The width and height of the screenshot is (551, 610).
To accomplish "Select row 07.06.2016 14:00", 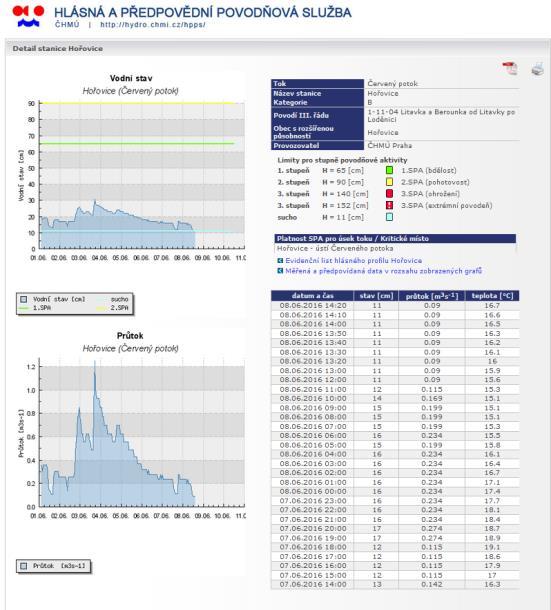I will point(395,584).
